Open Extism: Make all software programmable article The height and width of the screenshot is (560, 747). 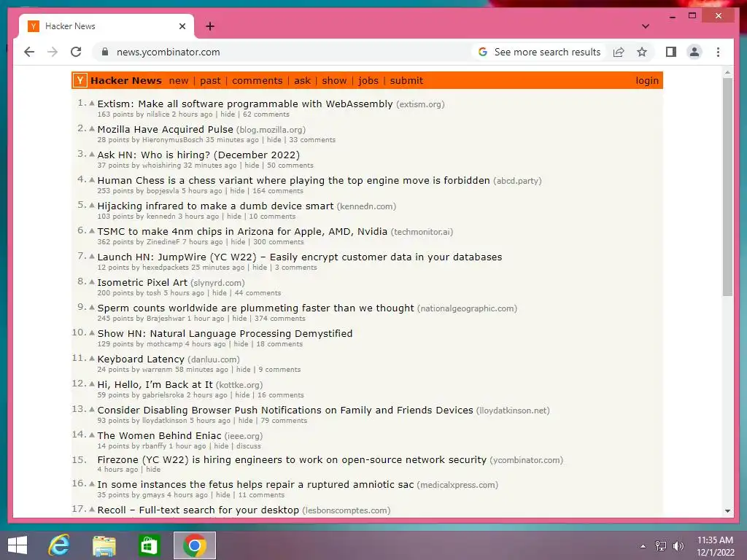(245, 104)
